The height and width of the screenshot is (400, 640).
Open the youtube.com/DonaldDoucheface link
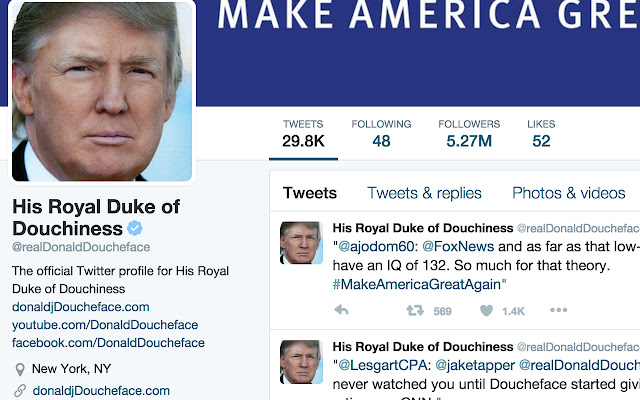pos(105,325)
